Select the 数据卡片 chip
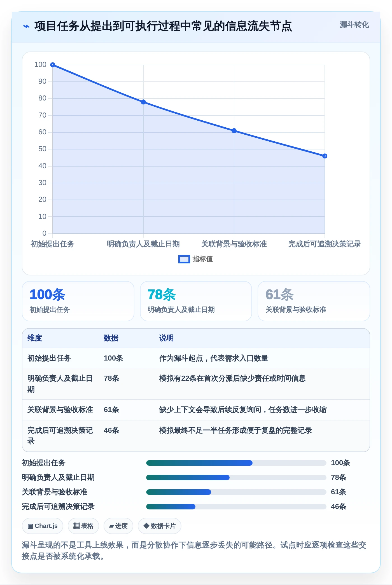Viewport: 392px width, 585px height. [160, 526]
